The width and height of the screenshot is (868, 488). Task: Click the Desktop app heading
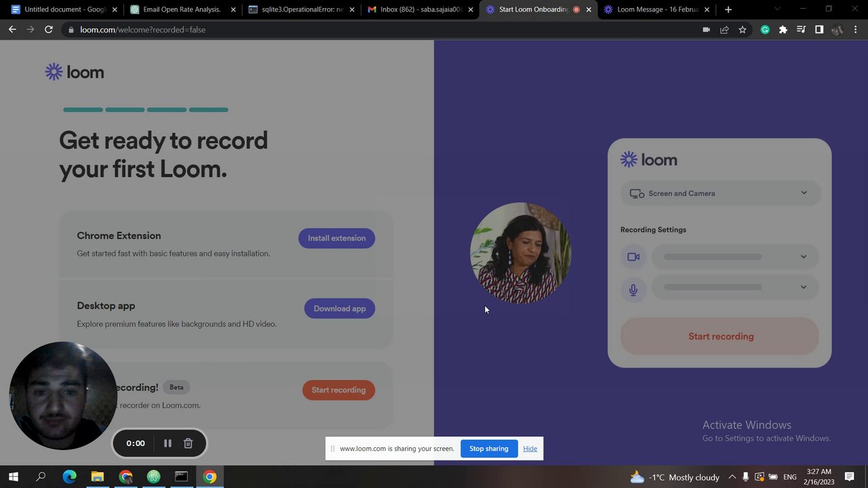pyautogui.click(x=106, y=306)
